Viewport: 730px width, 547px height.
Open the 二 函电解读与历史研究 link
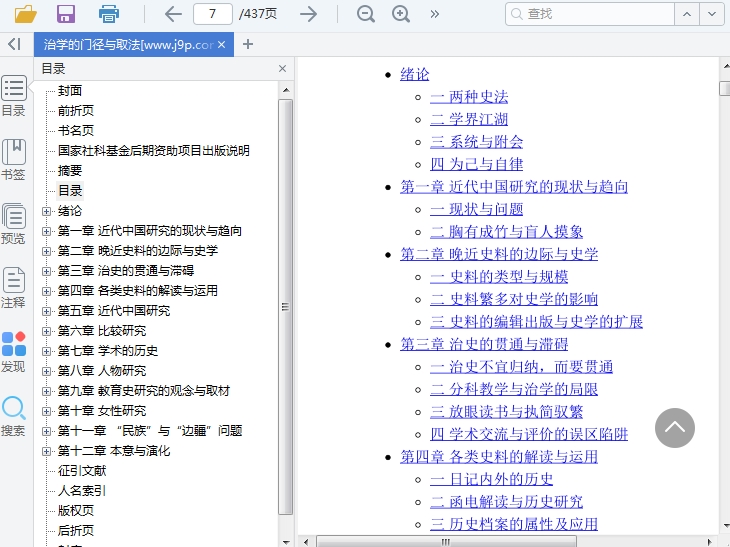coord(507,501)
